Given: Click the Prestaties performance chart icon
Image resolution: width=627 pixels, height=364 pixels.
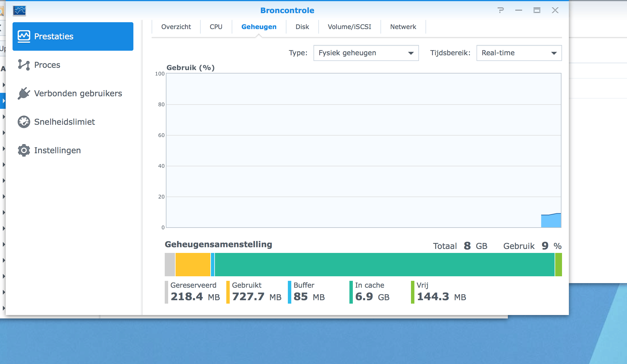Looking at the screenshot, I should click(24, 36).
